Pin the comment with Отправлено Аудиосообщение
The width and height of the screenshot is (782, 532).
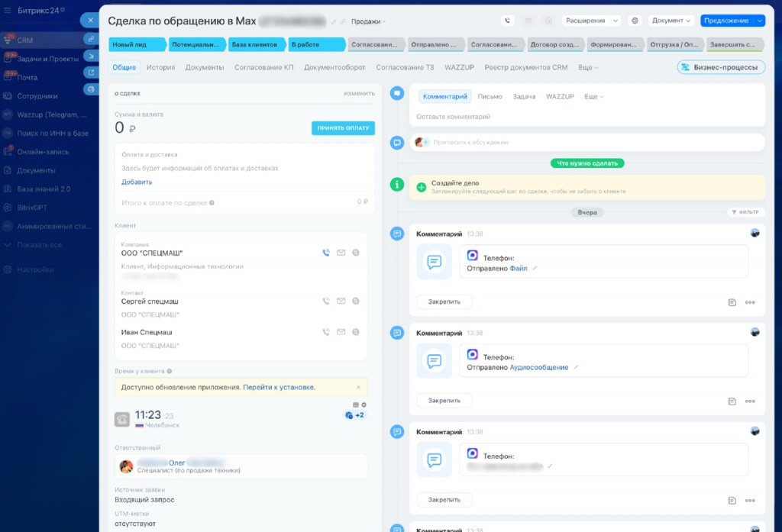pyautogui.click(x=444, y=401)
